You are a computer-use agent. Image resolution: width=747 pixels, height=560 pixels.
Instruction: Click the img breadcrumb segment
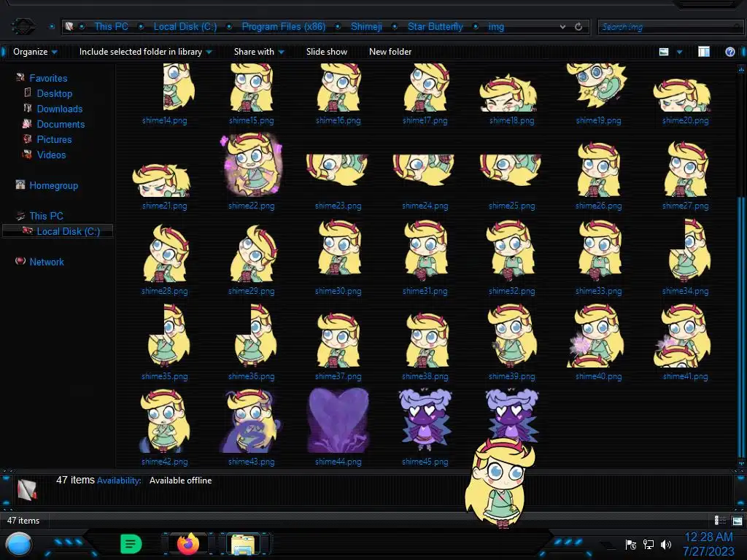point(496,27)
